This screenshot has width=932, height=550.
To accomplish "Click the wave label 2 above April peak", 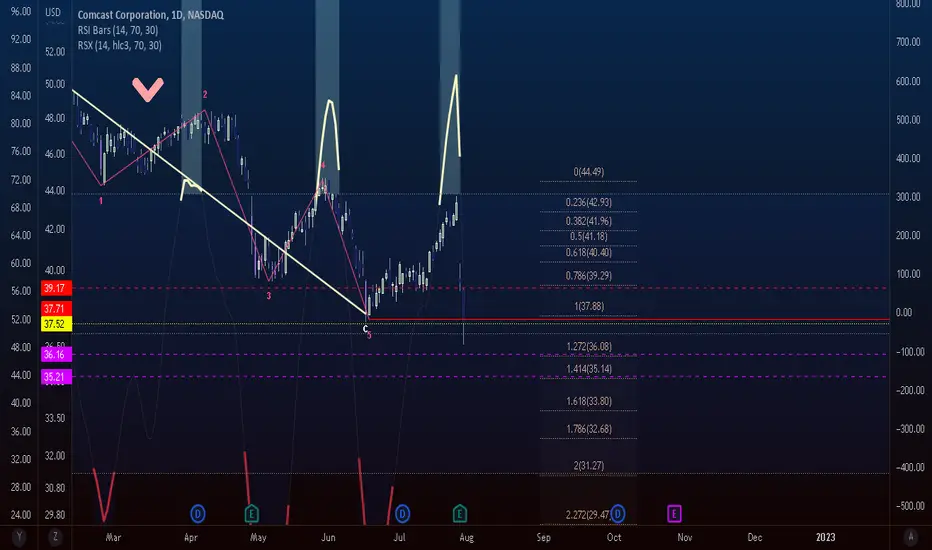I will coord(205,95).
